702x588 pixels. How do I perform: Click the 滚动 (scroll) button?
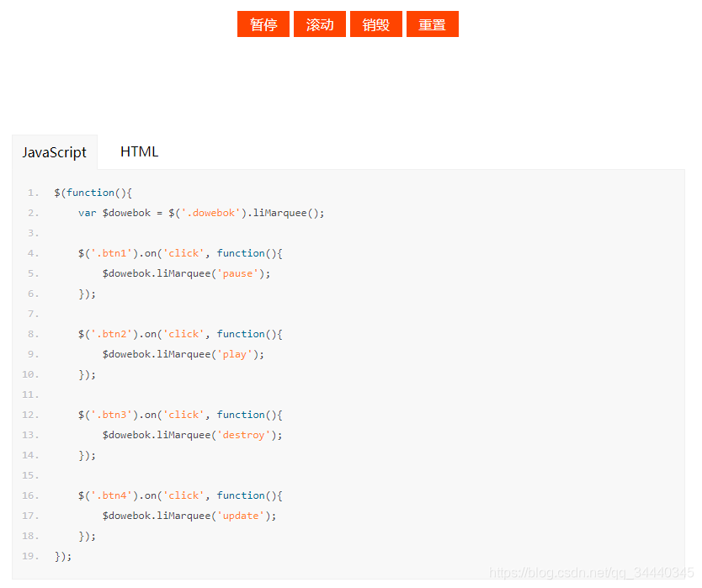pos(319,24)
